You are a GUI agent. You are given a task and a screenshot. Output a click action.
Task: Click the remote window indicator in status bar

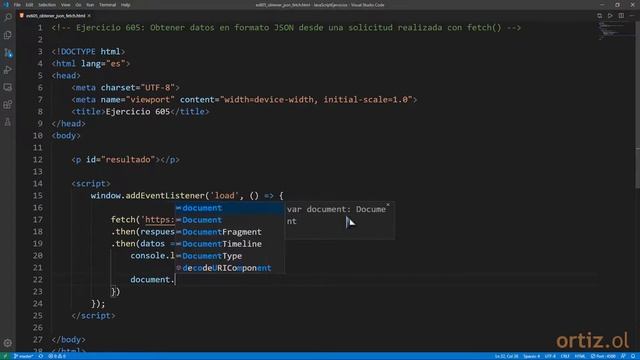click(5, 356)
